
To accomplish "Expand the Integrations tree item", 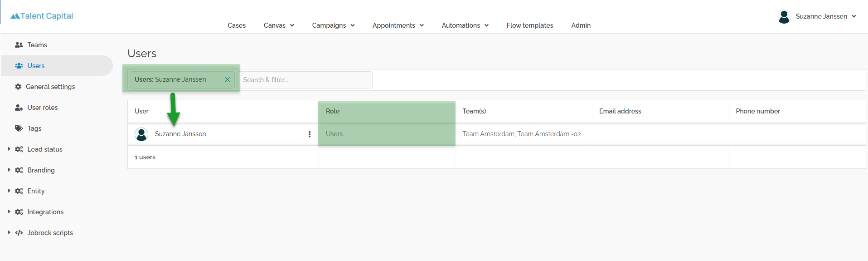I will tap(9, 212).
